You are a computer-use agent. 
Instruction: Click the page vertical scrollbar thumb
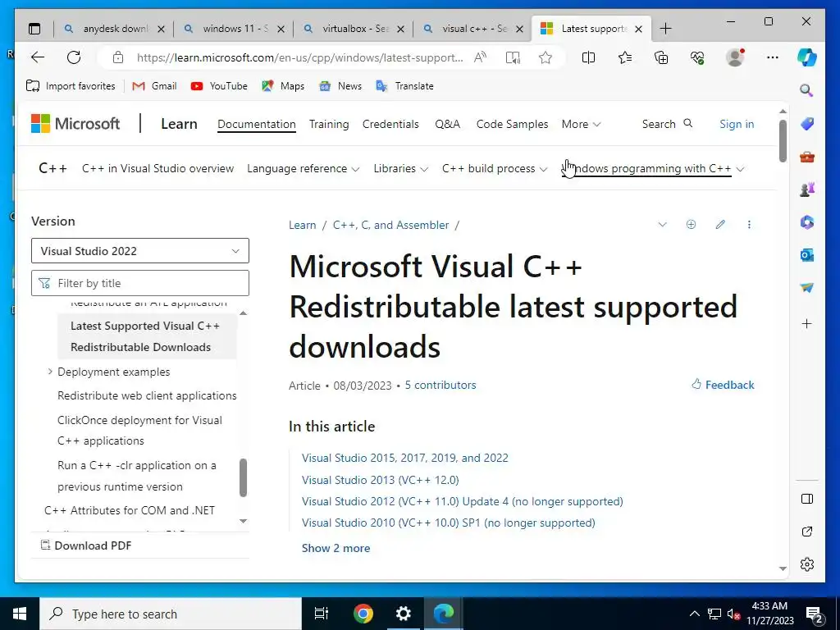pyautogui.click(x=783, y=141)
